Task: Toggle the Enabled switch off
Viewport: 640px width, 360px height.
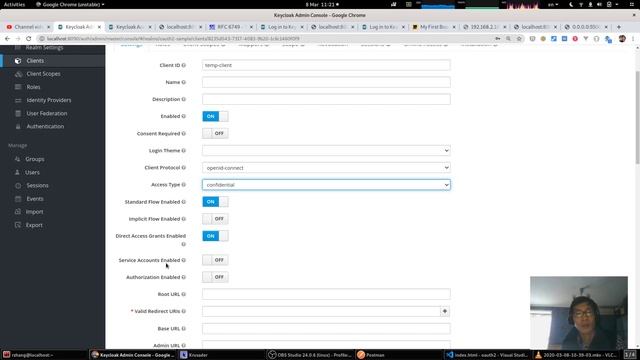Action: click(x=215, y=116)
